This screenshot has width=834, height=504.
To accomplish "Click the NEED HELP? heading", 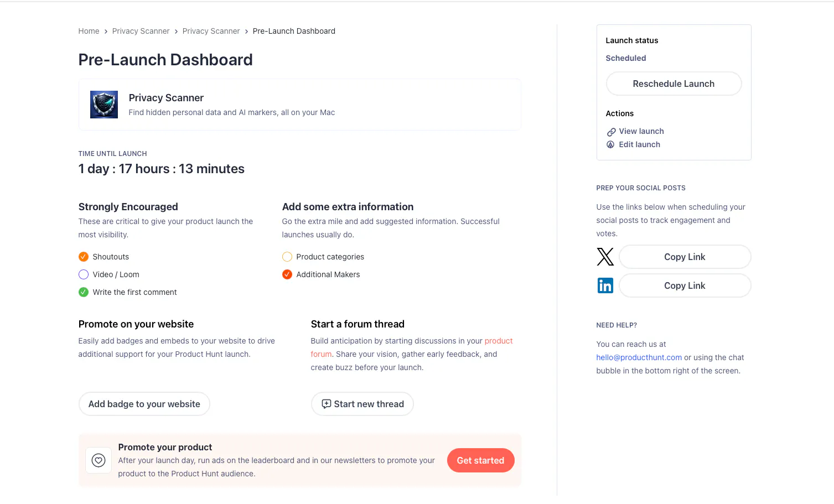I will pyautogui.click(x=617, y=325).
